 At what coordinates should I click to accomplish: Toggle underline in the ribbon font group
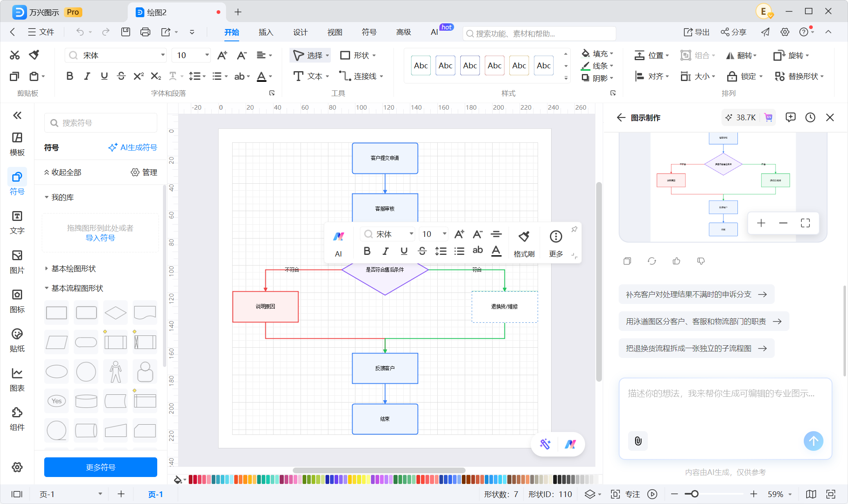(104, 76)
